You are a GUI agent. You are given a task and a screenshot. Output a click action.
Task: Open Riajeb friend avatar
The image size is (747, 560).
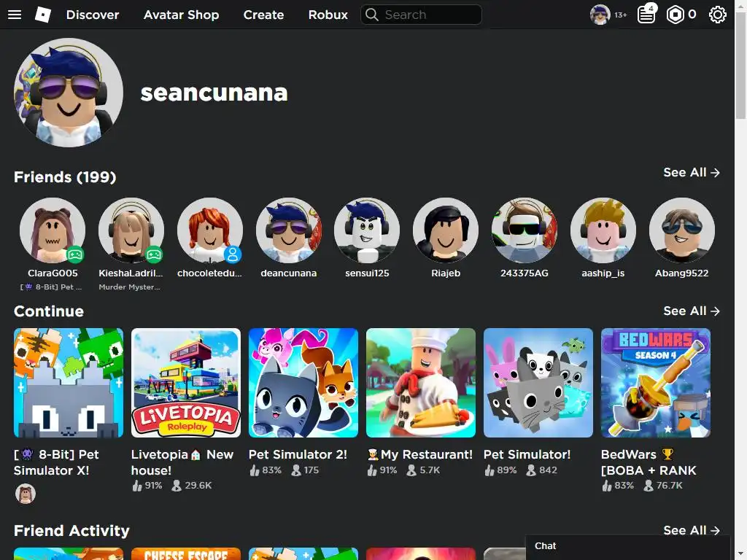[x=446, y=230]
